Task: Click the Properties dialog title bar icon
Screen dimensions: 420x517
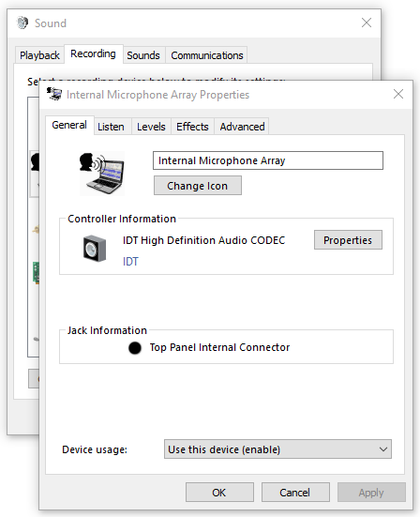Action: [54, 94]
